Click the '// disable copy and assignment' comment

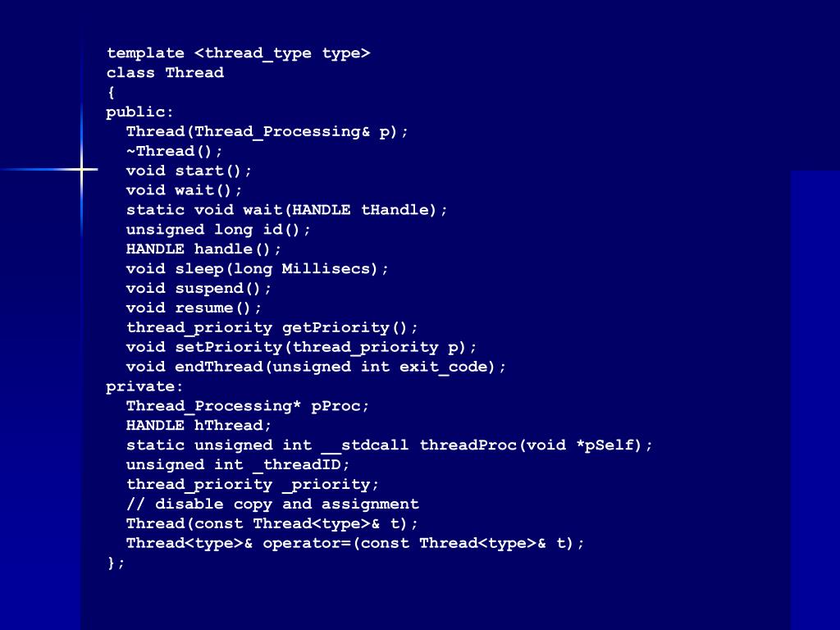click(x=272, y=504)
